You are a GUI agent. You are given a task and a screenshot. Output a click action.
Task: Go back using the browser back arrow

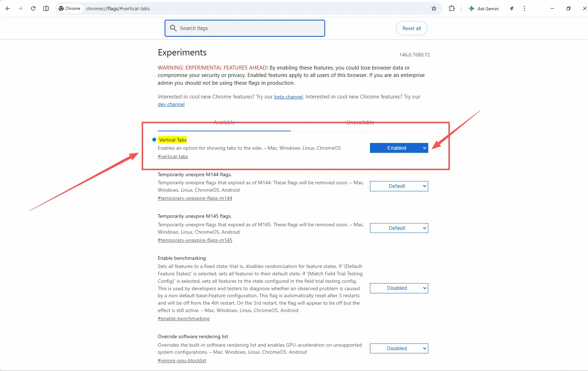8,8
